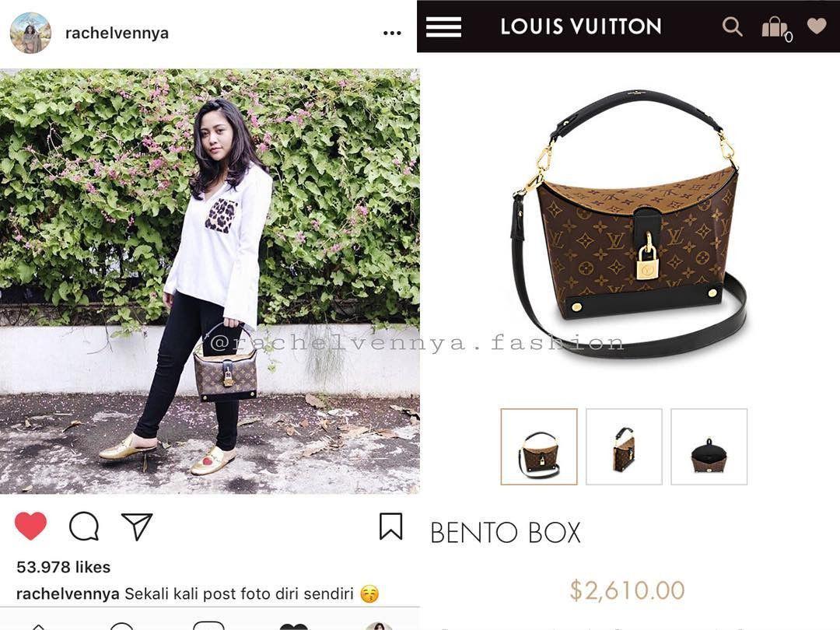Select first Bento Box front thumbnail

click(x=539, y=446)
